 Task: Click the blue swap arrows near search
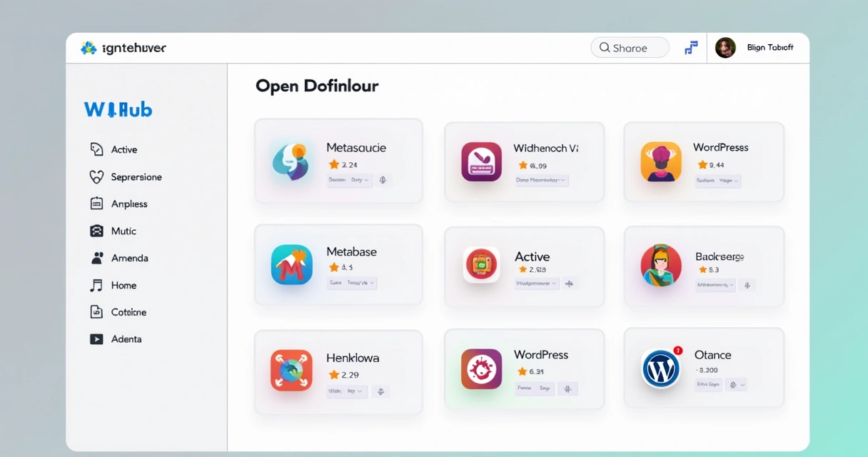click(690, 47)
